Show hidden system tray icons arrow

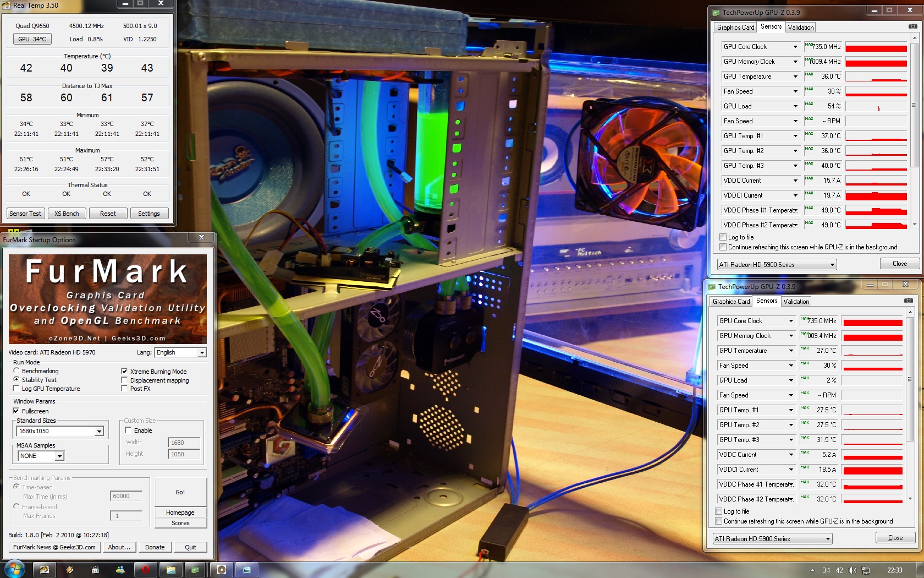point(812,570)
